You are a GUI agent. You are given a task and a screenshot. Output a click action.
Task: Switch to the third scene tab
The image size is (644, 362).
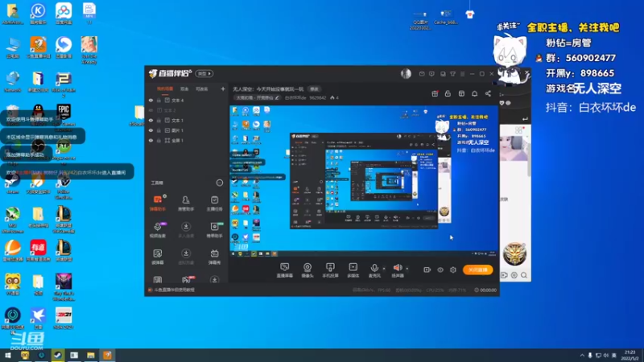pyautogui.click(x=202, y=88)
